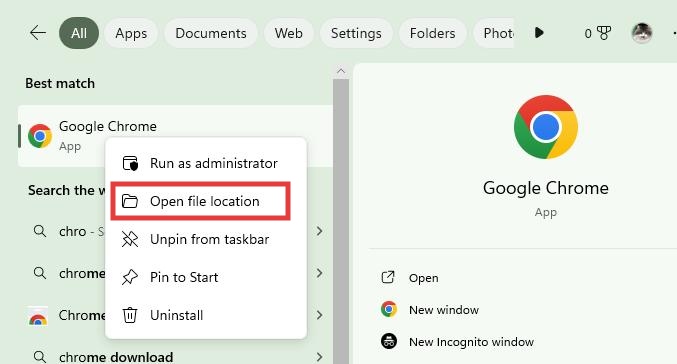Click the Chrome icon beside New window
This screenshot has height=364, width=677.
click(x=389, y=309)
